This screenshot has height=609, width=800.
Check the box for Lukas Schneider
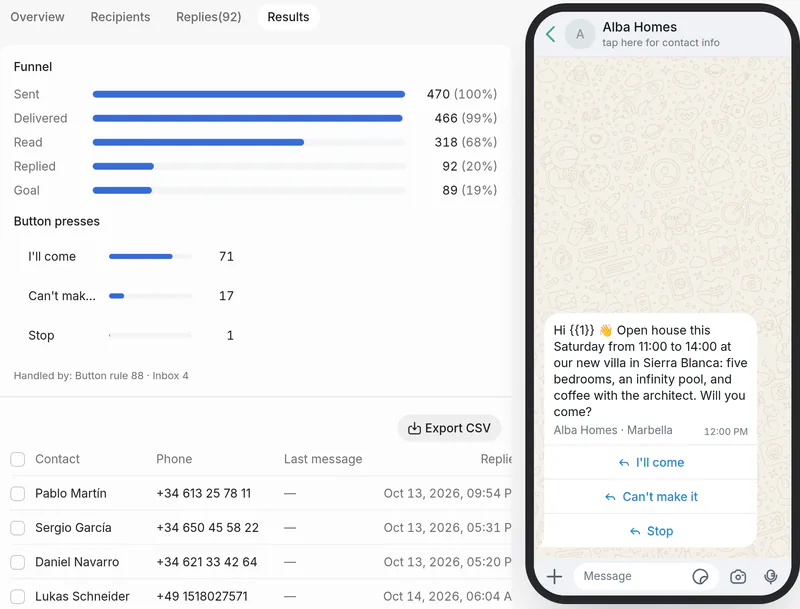[18, 596]
